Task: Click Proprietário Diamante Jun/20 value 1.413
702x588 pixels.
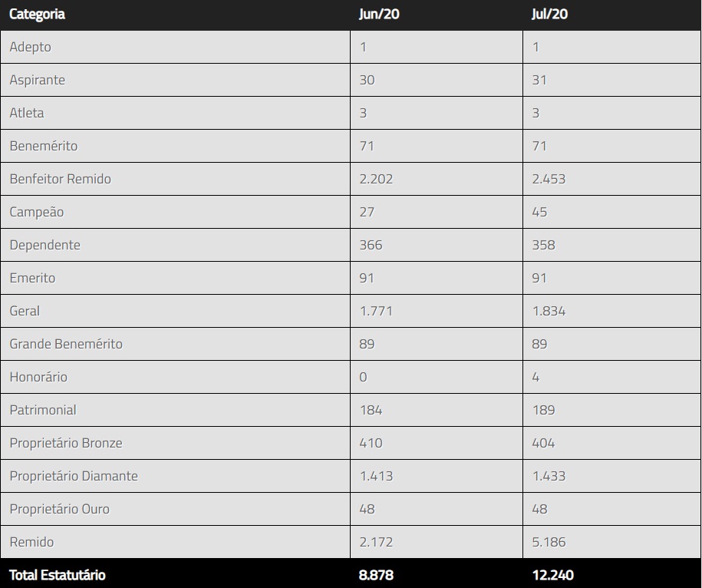Action: (x=376, y=476)
